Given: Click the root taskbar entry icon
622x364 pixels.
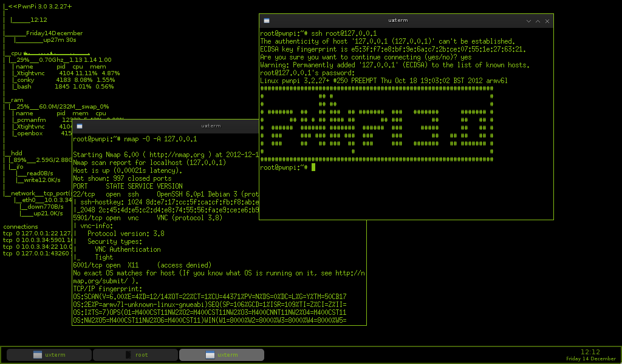Looking at the screenshot, I should 128,355.
